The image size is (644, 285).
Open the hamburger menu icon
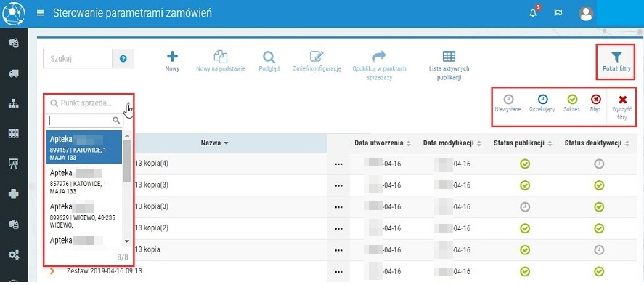pyautogui.click(x=40, y=13)
